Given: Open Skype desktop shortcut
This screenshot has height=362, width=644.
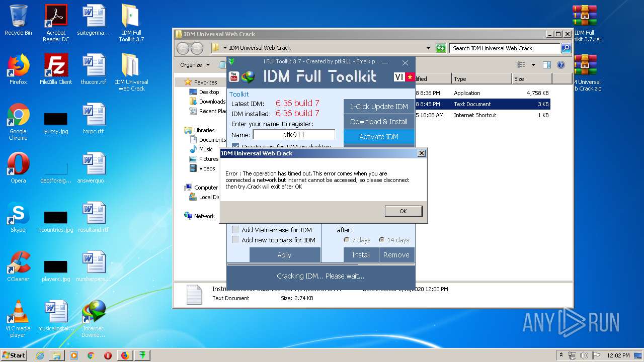Looking at the screenshot, I should (18, 218).
